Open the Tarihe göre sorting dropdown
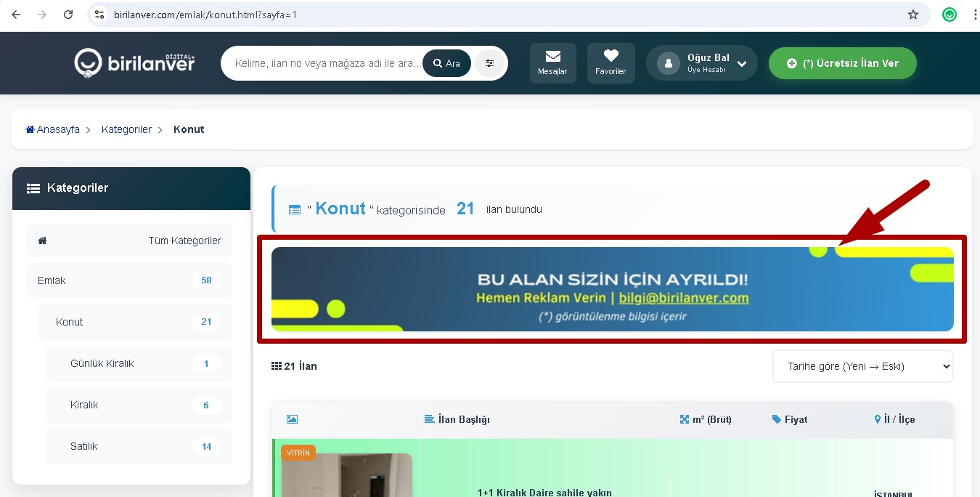 click(x=862, y=366)
